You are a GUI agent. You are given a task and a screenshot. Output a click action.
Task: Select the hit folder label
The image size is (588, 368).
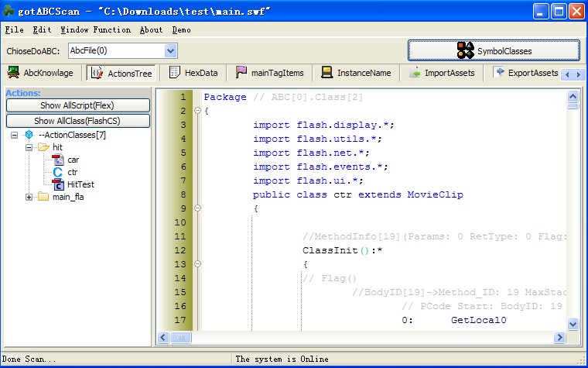pyautogui.click(x=57, y=147)
